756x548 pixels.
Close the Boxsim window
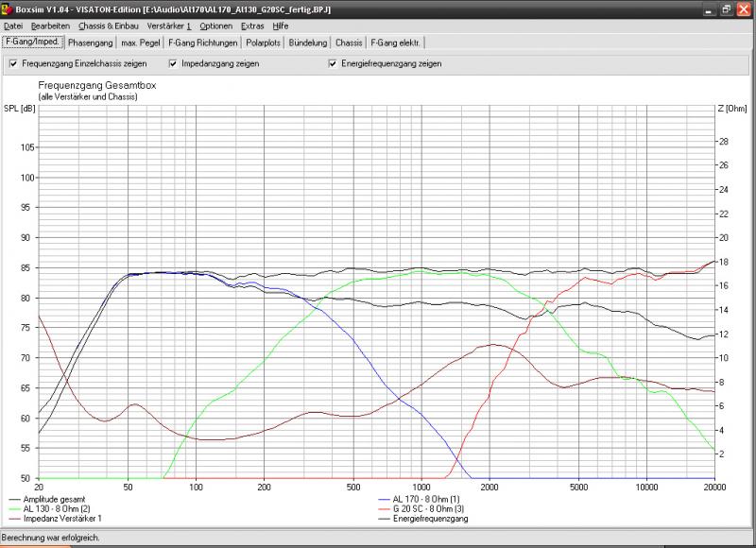(x=744, y=9)
